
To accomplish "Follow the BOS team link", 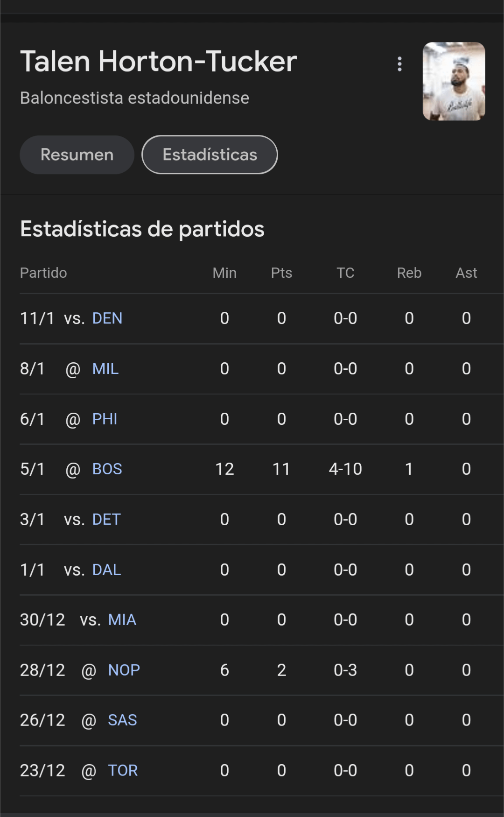I will click(107, 469).
